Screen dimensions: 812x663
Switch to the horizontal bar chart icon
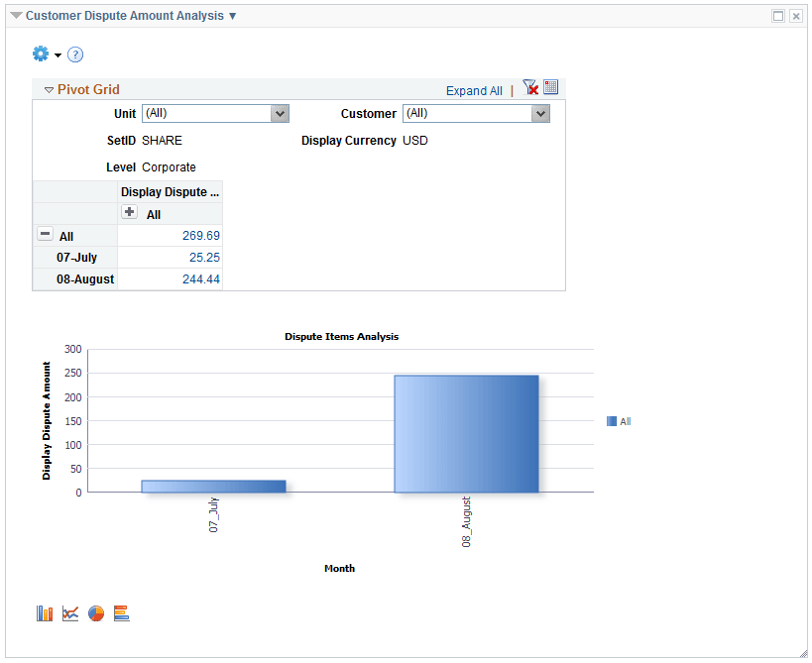[121, 612]
